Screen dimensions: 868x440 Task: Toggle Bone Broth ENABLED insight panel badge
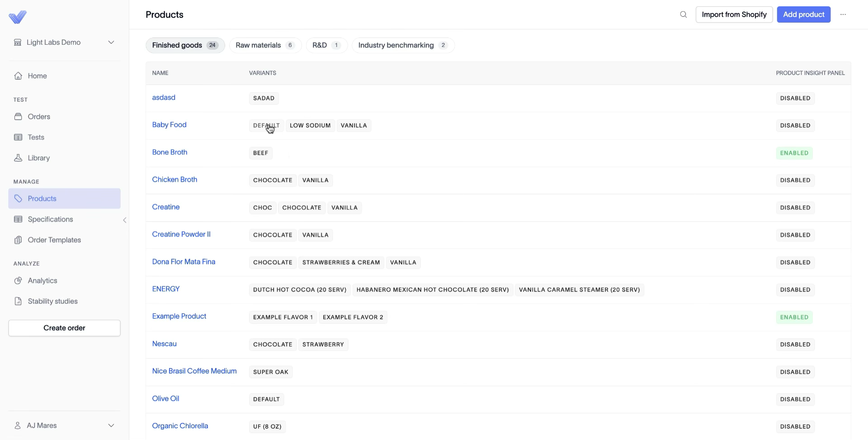pos(794,153)
